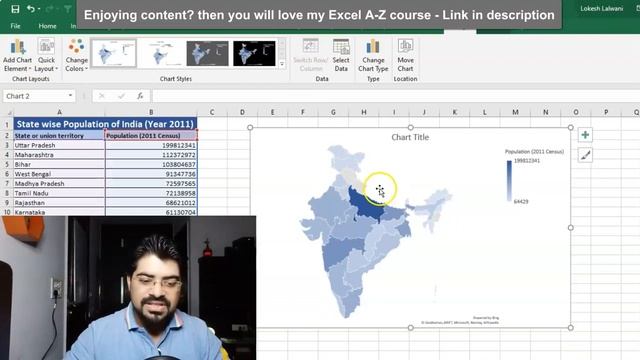Click cell containing West Bengal
Image resolution: width=640 pixels, height=360 pixels.
pyautogui.click(x=59, y=174)
